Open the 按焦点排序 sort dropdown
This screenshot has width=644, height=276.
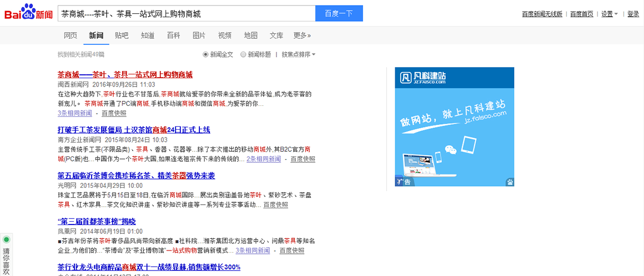click(x=299, y=54)
